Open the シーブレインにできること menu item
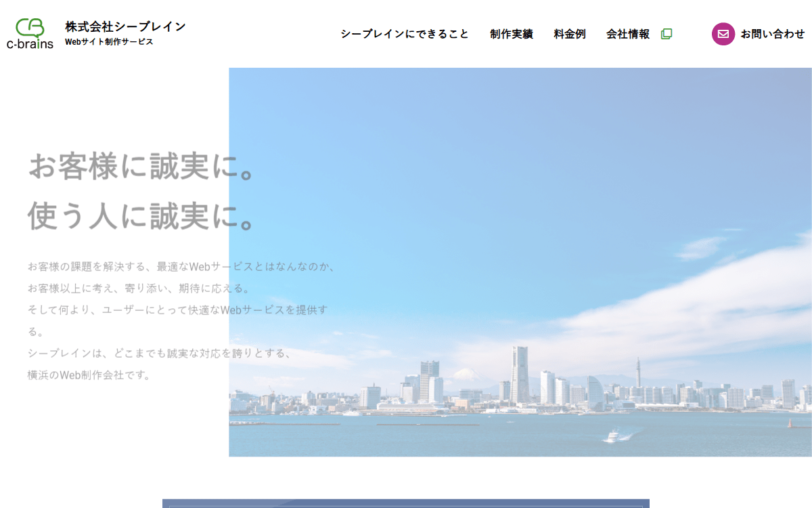 pos(405,34)
